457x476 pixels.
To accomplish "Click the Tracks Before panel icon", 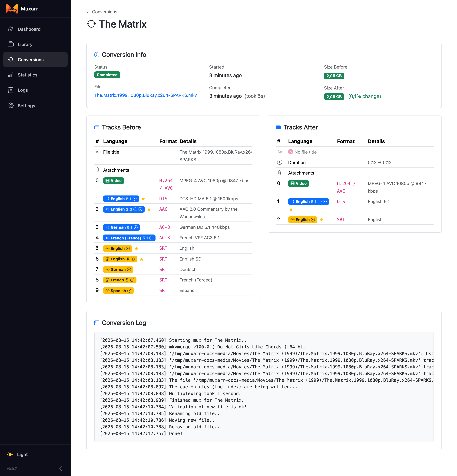I will (x=97, y=127).
